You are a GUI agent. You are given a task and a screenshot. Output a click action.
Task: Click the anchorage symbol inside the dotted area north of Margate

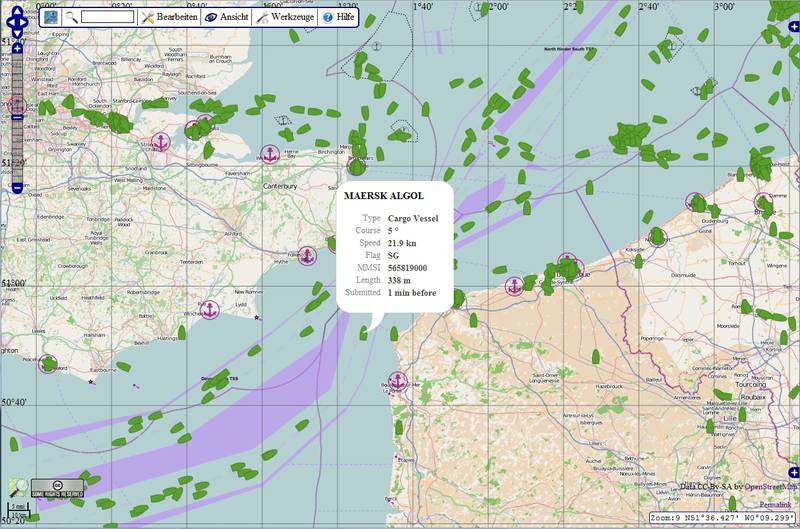click(x=377, y=47)
